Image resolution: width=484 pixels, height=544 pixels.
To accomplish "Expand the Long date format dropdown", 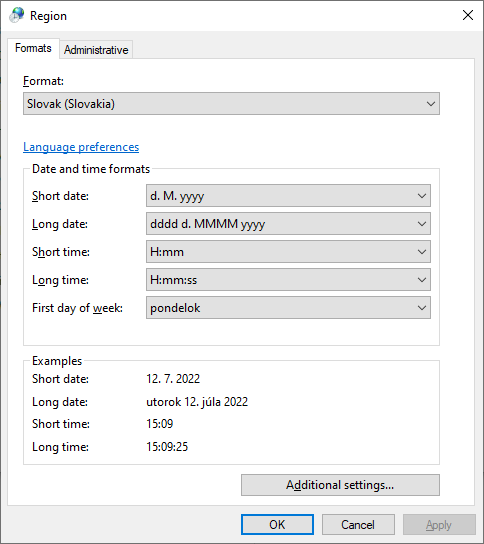I will click(288, 224).
